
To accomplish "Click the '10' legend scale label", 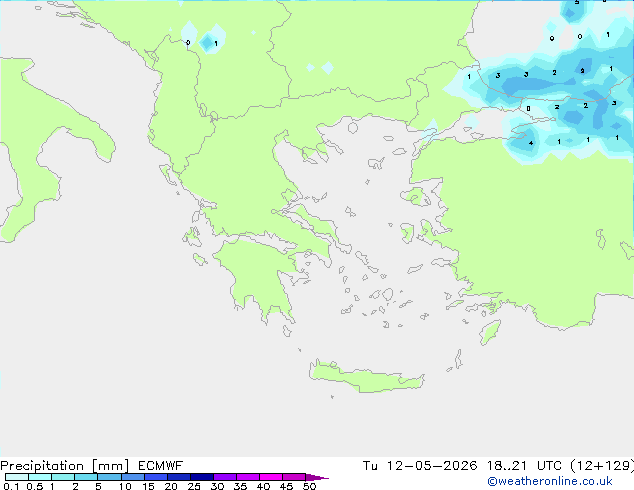I will pos(125,486).
